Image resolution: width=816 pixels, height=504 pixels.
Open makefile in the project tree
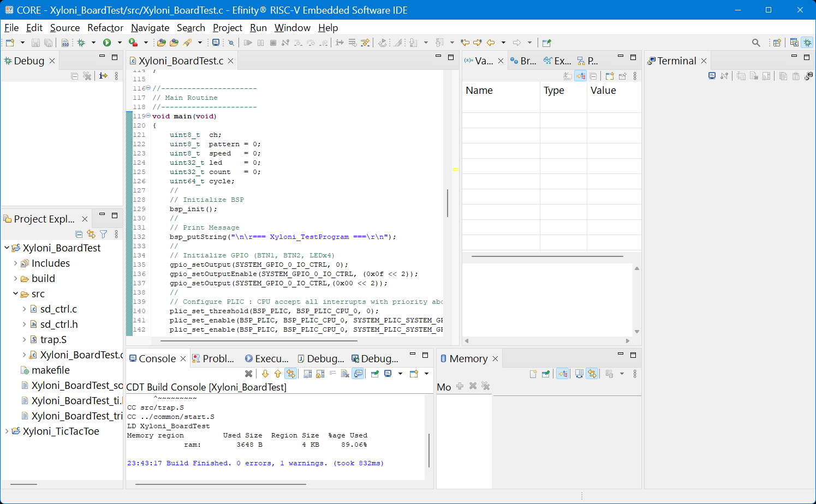[x=50, y=370]
